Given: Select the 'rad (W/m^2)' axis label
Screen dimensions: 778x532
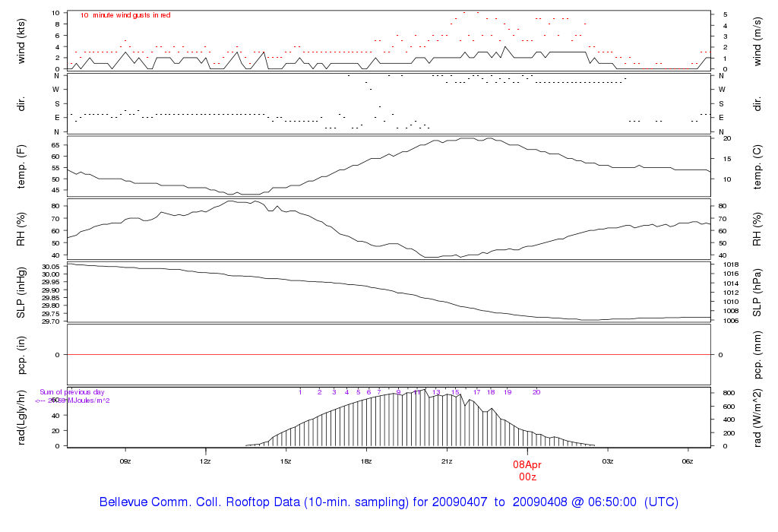Looking at the screenshot, I should pos(757,418).
